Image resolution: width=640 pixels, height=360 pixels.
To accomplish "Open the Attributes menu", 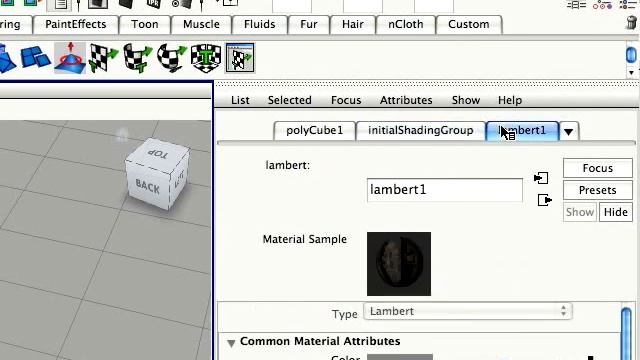I will coord(406,100).
